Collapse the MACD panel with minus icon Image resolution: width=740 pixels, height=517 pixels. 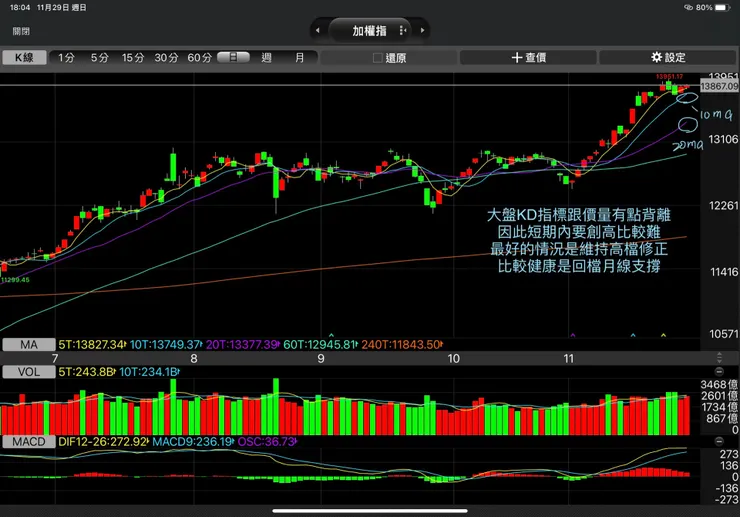pos(719,441)
